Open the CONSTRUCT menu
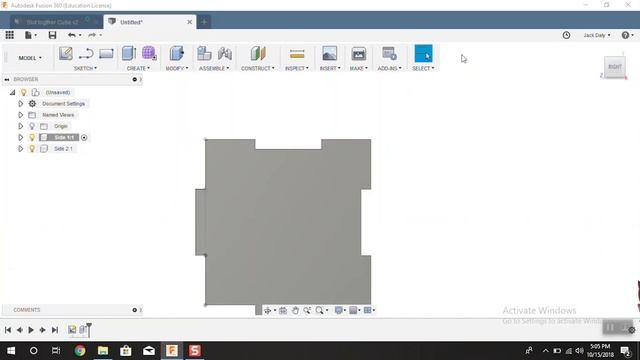This screenshot has width=640, height=360. pos(258,68)
